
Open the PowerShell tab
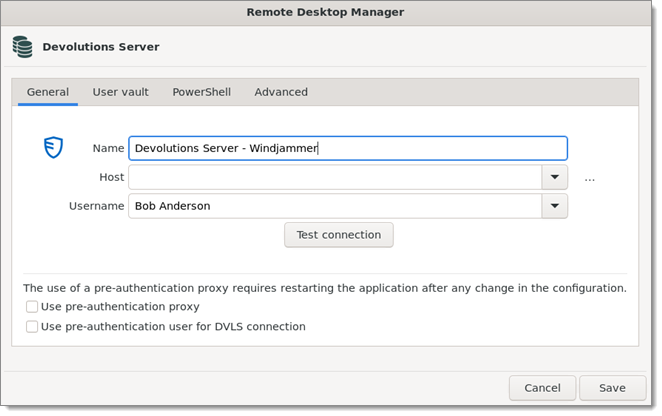click(201, 92)
